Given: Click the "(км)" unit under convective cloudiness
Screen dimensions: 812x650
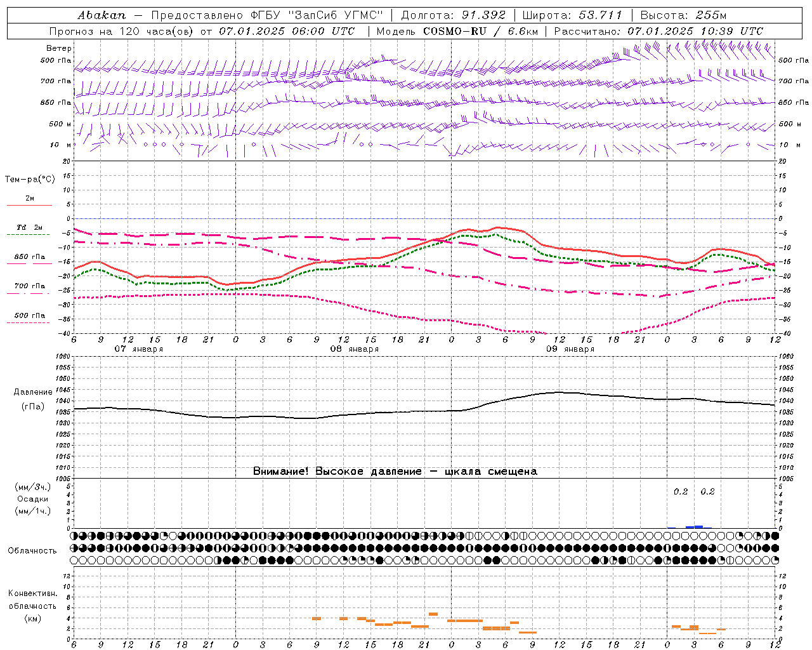Looking at the screenshot, I should click(33, 618).
